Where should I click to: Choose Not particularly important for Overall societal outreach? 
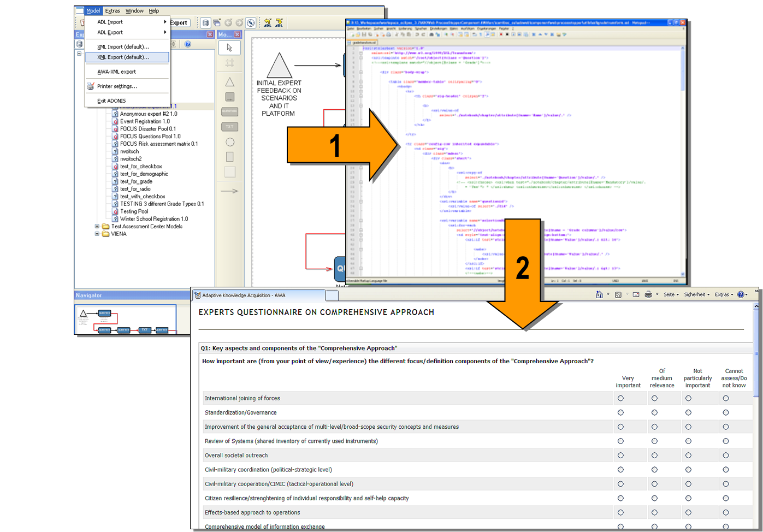(x=688, y=455)
